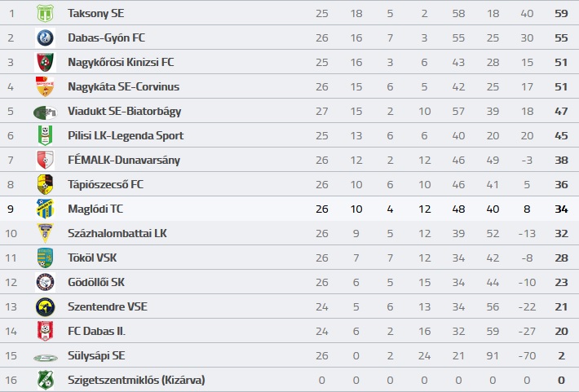Click the FÉMALK-Dunavarsány shield logo
The height and width of the screenshot is (392, 579).
coord(45,160)
